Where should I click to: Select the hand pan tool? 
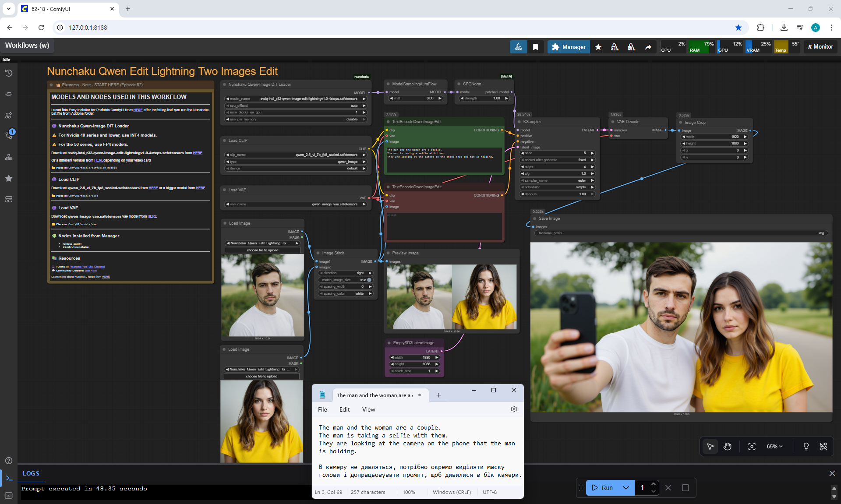click(x=728, y=446)
